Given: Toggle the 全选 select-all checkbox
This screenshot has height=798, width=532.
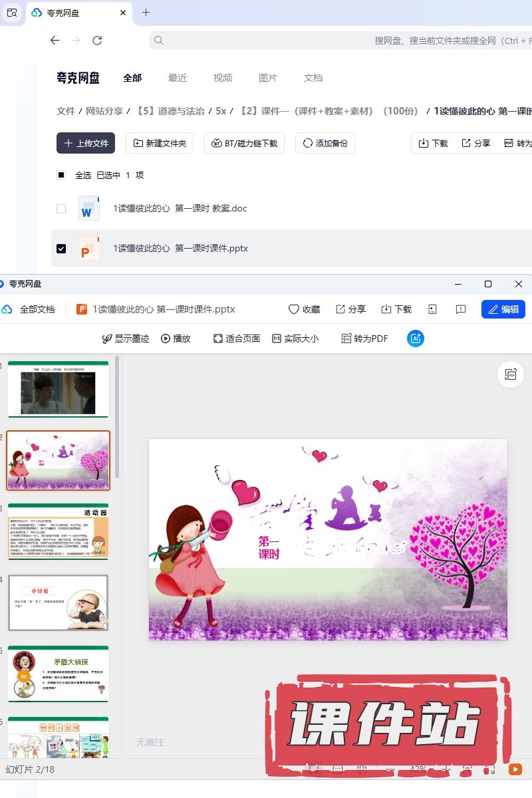Looking at the screenshot, I should (61, 176).
